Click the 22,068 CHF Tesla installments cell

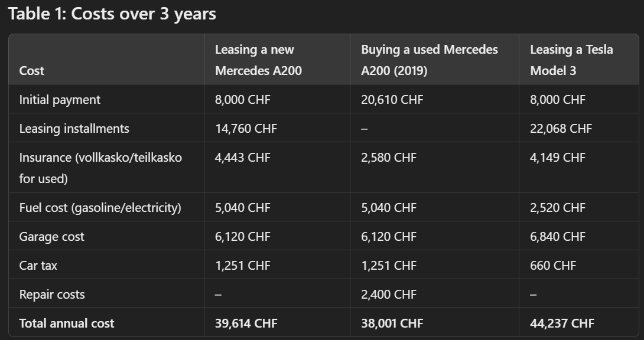coord(561,128)
